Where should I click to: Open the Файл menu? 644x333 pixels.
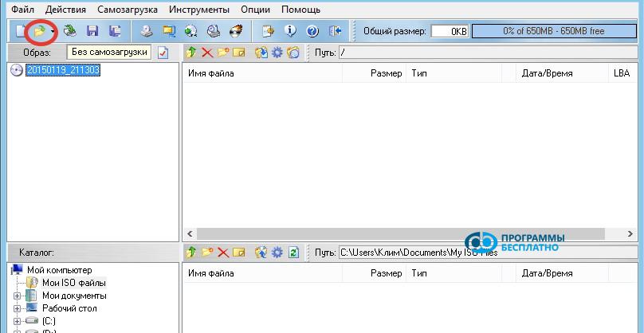[x=23, y=9]
